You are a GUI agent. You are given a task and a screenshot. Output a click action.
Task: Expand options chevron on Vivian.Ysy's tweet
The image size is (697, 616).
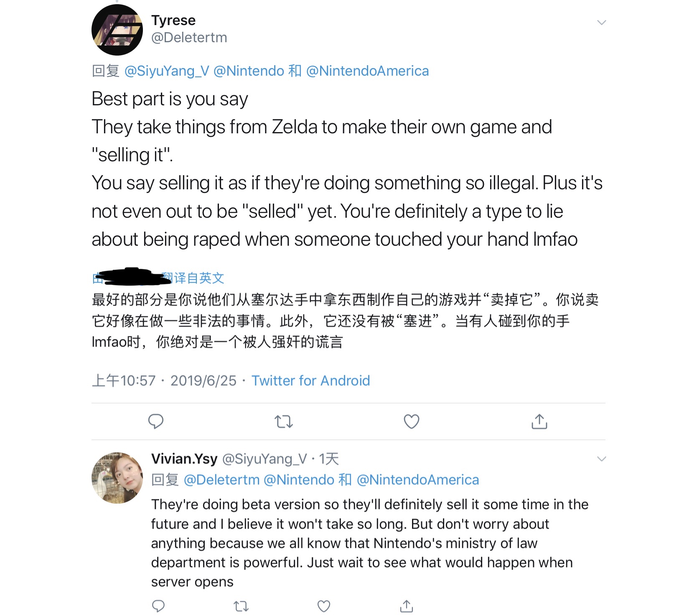[x=601, y=459]
